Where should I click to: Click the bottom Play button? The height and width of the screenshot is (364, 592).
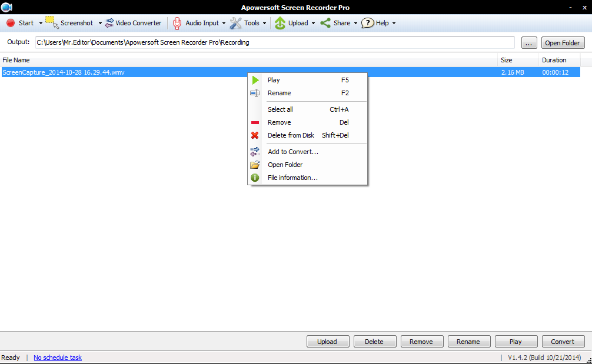[x=516, y=342]
